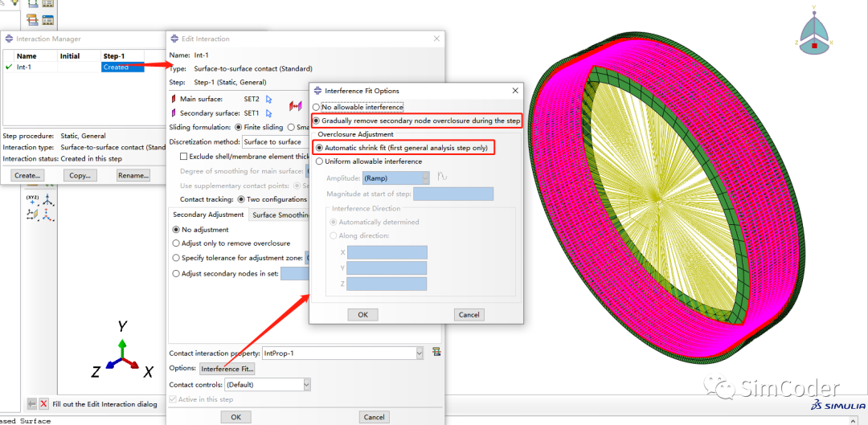Close the Edit Interaction dialog
868x425 pixels.
pyautogui.click(x=436, y=39)
